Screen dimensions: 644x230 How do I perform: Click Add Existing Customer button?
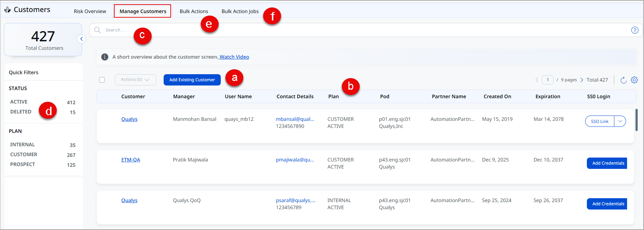click(192, 80)
